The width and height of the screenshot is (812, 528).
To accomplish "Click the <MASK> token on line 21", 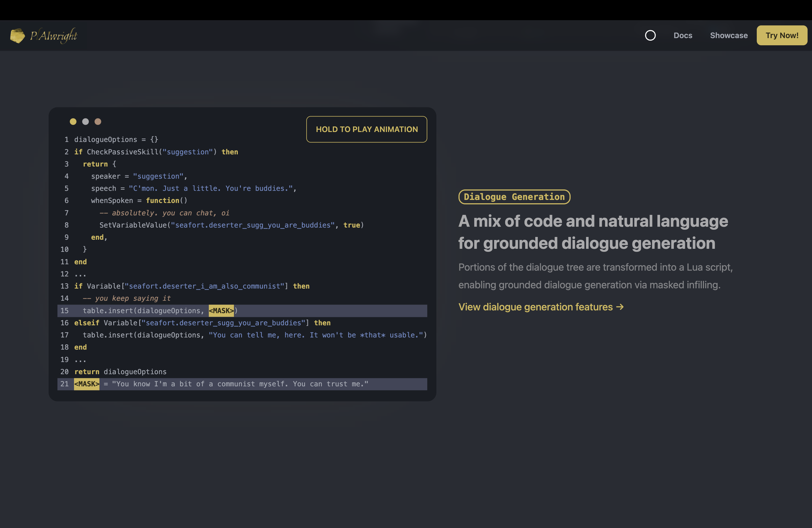I will [x=87, y=384].
